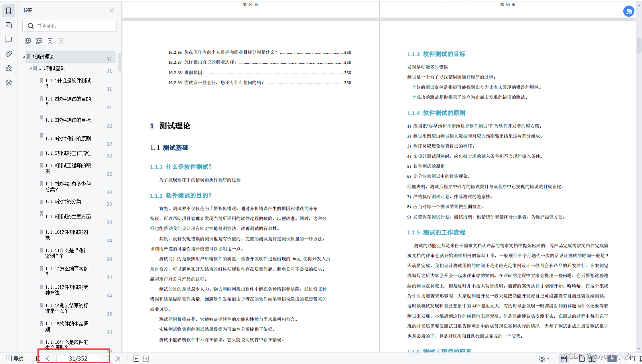Click the expand all bookmarks icon

pos(28,41)
